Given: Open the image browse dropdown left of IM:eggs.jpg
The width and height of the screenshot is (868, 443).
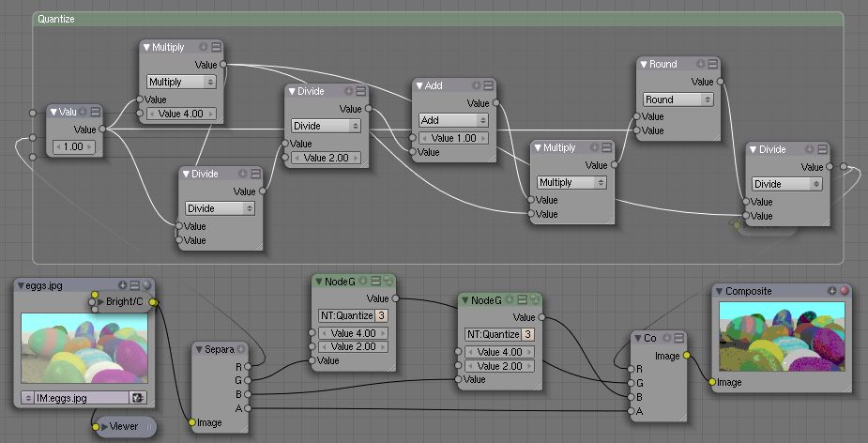Looking at the screenshot, I should click(x=28, y=398).
